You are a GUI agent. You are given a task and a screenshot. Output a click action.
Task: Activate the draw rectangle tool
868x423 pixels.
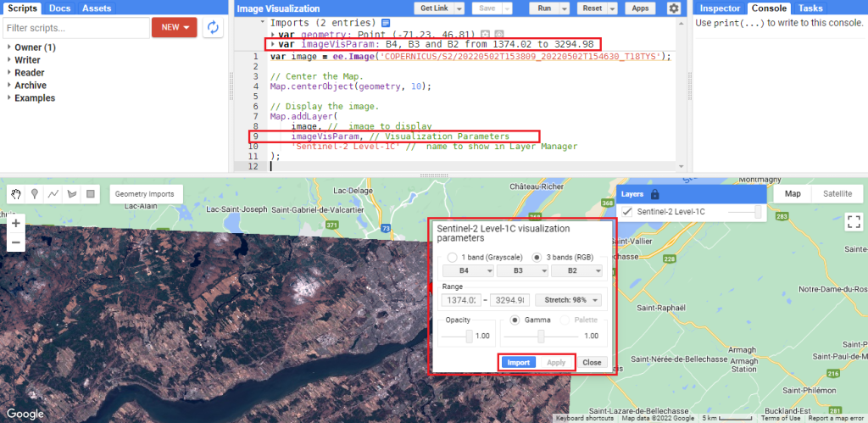91,193
